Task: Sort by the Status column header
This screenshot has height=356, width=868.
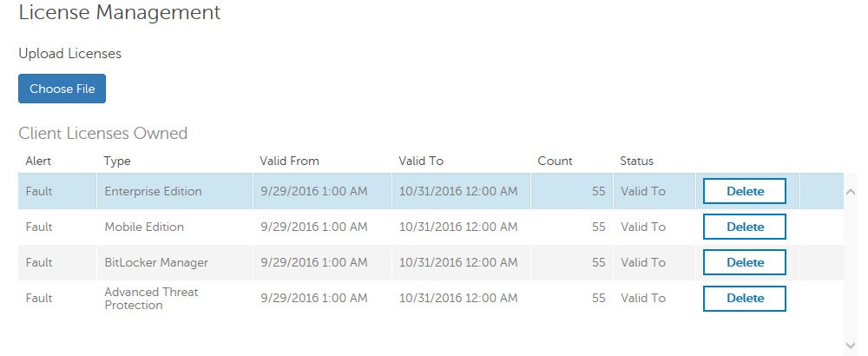Action: pyautogui.click(x=636, y=161)
